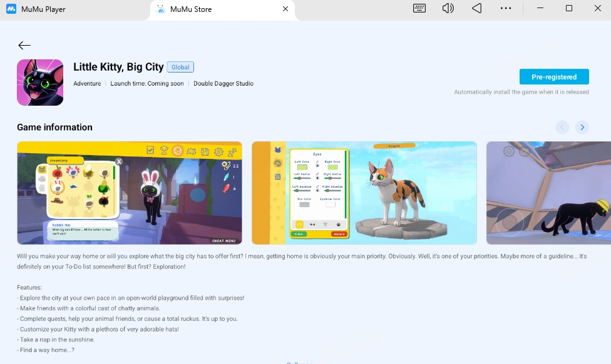Click the triangular back icon in title bar

(477, 8)
